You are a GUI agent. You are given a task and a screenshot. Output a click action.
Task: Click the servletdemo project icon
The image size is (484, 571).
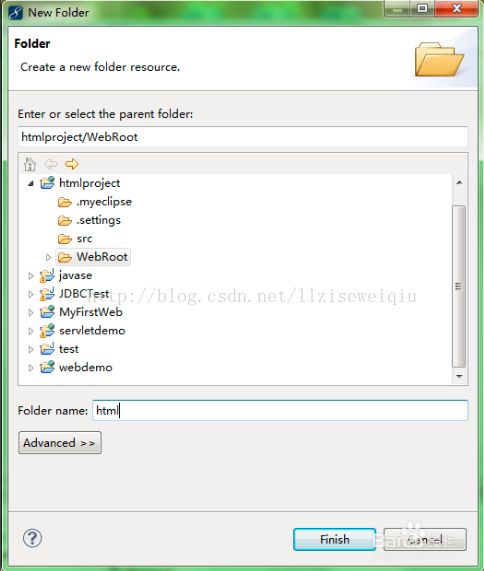[47, 331]
